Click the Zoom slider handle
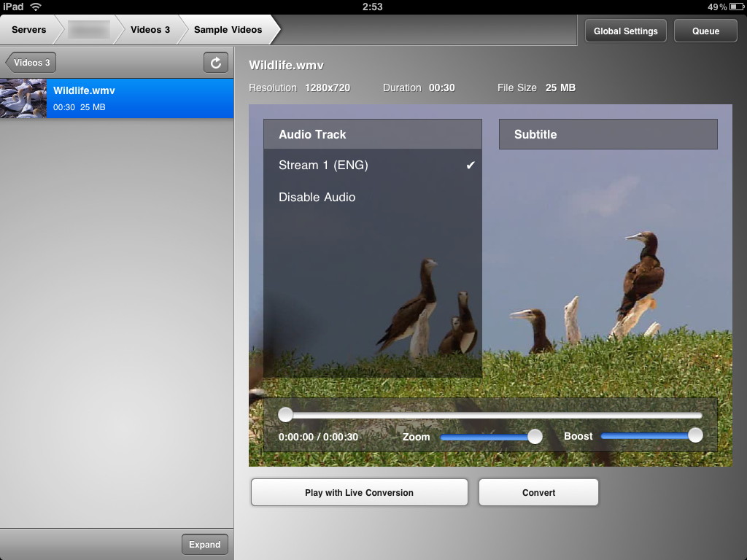This screenshot has width=747, height=560. 535,436
